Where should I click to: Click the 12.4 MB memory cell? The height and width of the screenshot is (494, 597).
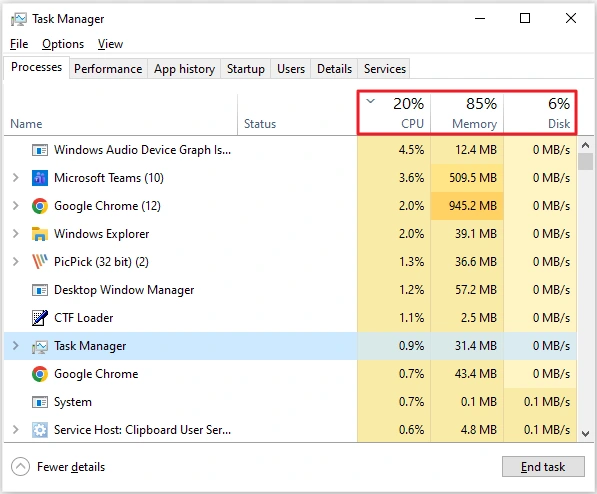pos(467,150)
